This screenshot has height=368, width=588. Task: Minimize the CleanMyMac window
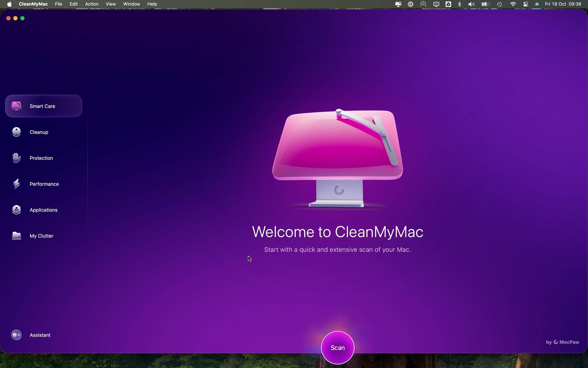16,18
